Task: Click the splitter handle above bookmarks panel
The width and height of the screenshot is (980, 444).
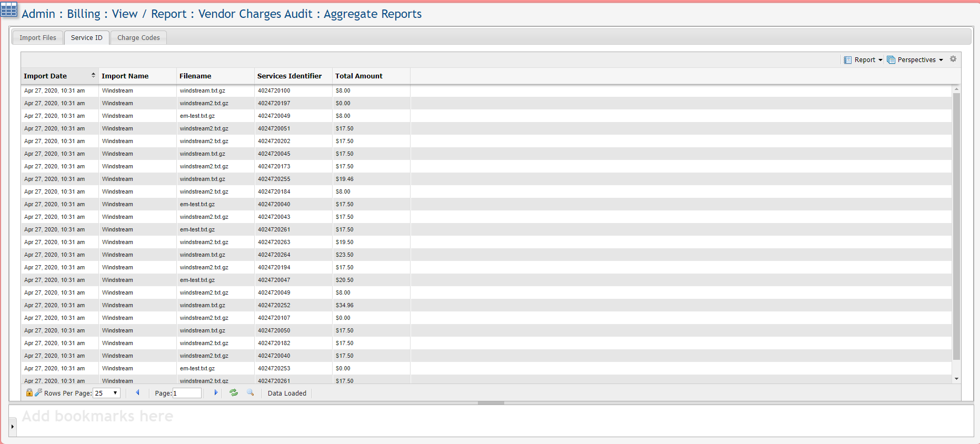Action: 491,403
